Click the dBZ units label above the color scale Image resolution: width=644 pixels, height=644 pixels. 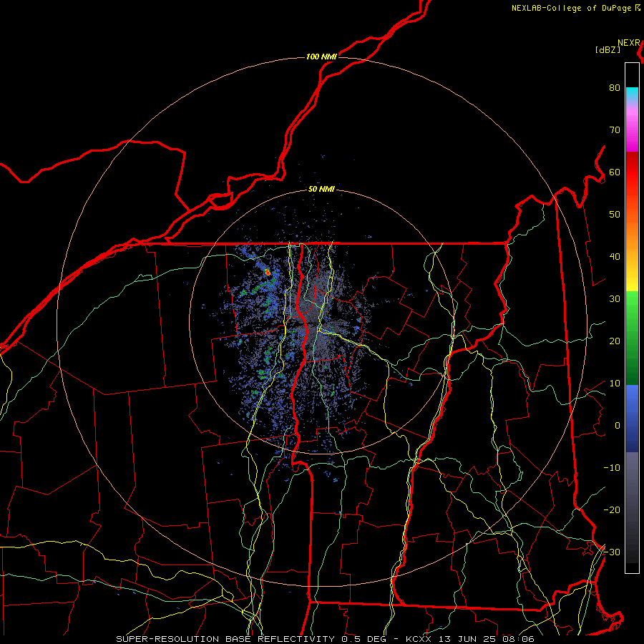[608, 50]
